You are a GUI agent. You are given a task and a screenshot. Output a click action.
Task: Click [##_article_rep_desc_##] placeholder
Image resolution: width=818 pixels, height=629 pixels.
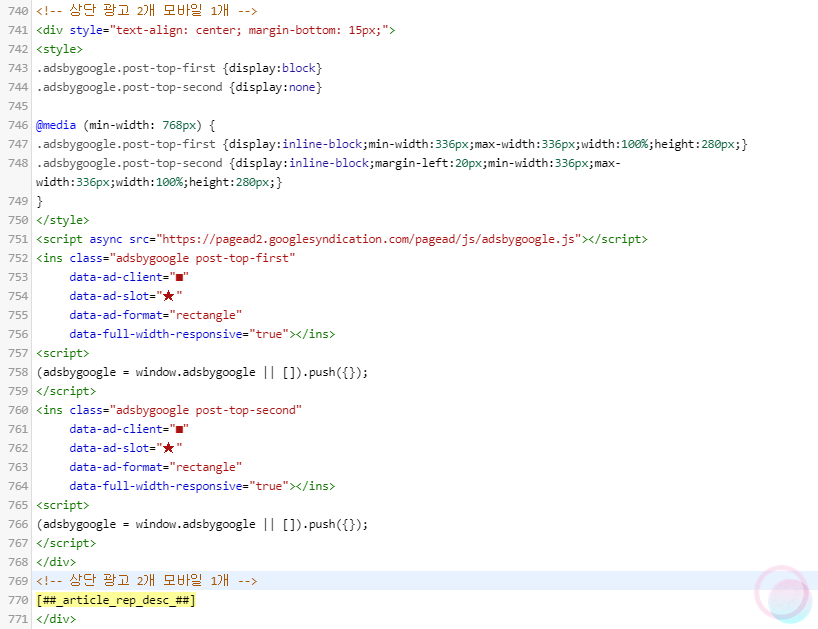point(116,600)
